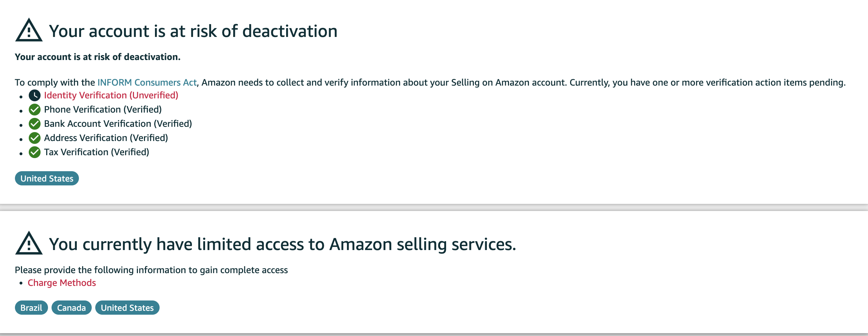Image resolution: width=868 pixels, height=336 pixels.
Task: Select the United States tag under deactivation notice
Action: [x=47, y=178]
